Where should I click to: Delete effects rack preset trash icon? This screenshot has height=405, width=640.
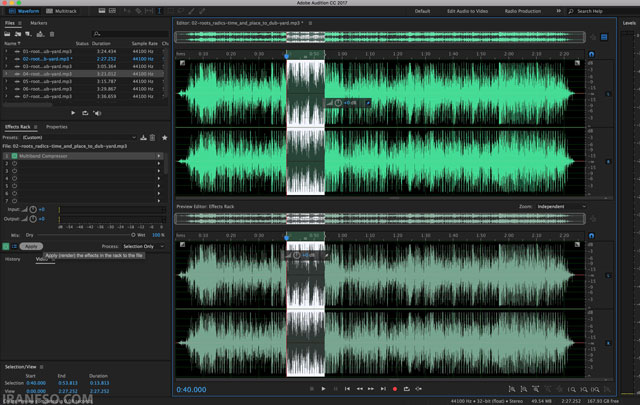coord(152,138)
